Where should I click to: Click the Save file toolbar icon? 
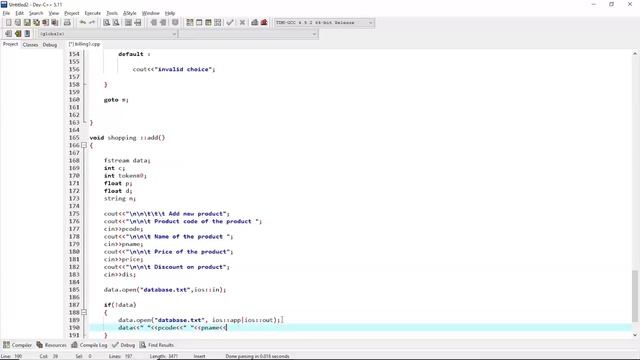click(27, 22)
